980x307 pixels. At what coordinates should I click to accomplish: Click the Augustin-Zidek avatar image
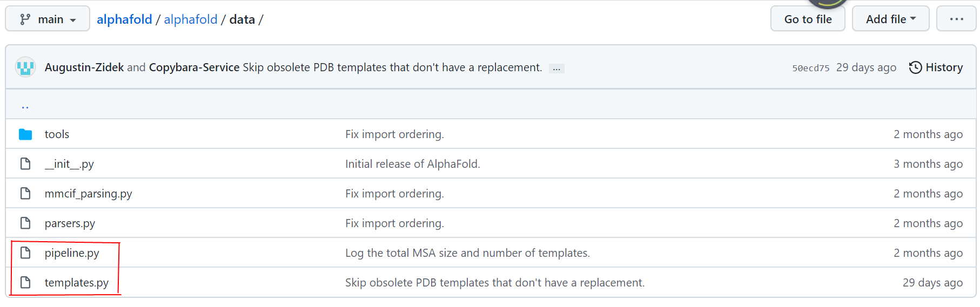tap(25, 67)
